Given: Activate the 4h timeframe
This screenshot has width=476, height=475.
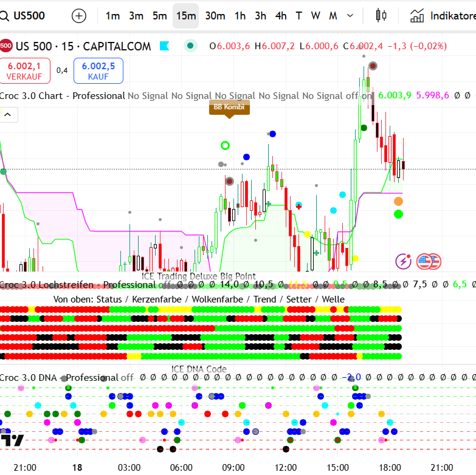Looking at the screenshot, I should (x=280, y=16).
